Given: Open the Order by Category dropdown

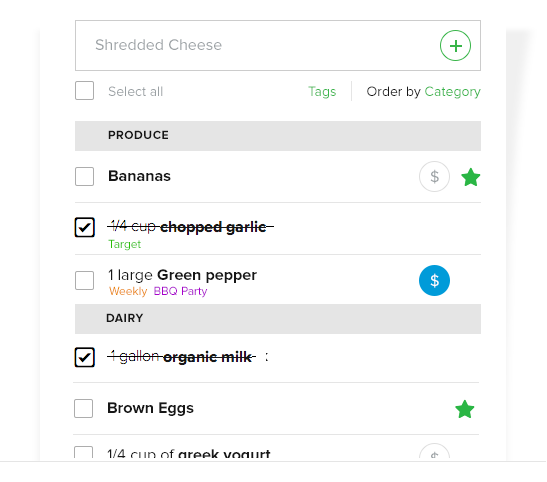Looking at the screenshot, I should click(x=452, y=91).
